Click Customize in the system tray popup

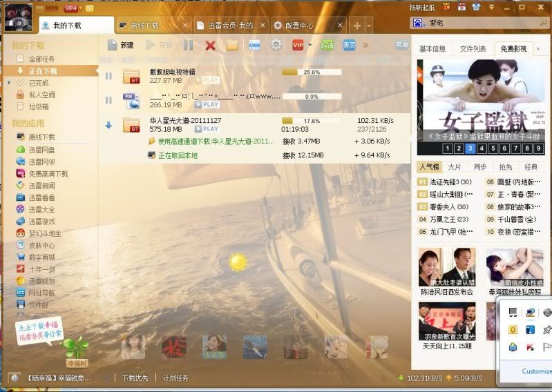point(537,371)
